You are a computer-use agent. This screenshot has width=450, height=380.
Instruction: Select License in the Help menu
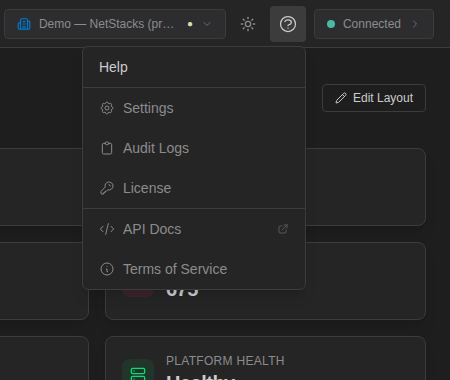tap(194, 188)
